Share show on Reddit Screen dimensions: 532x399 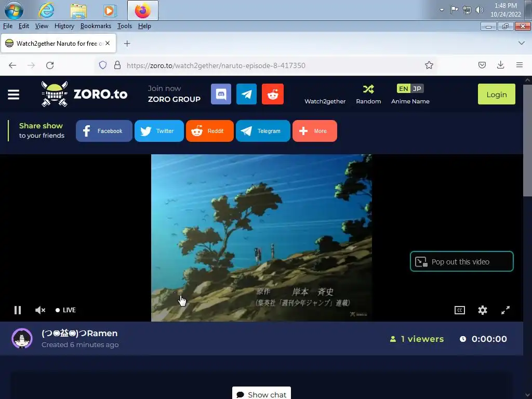(209, 131)
